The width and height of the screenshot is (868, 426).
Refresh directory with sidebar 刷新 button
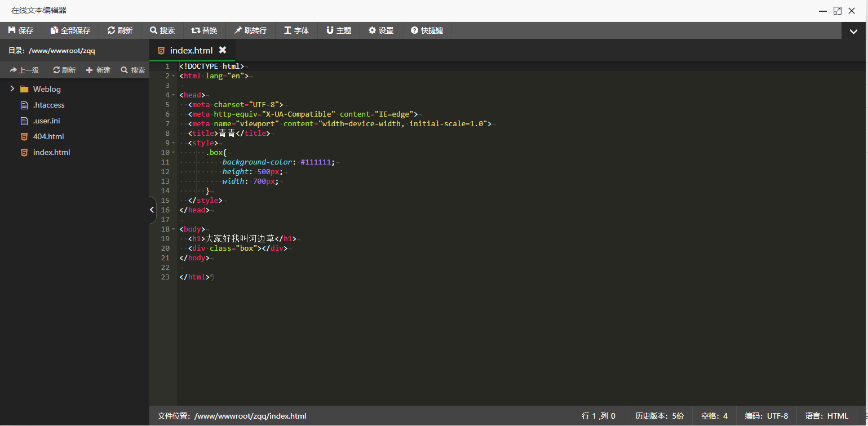[x=64, y=70]
